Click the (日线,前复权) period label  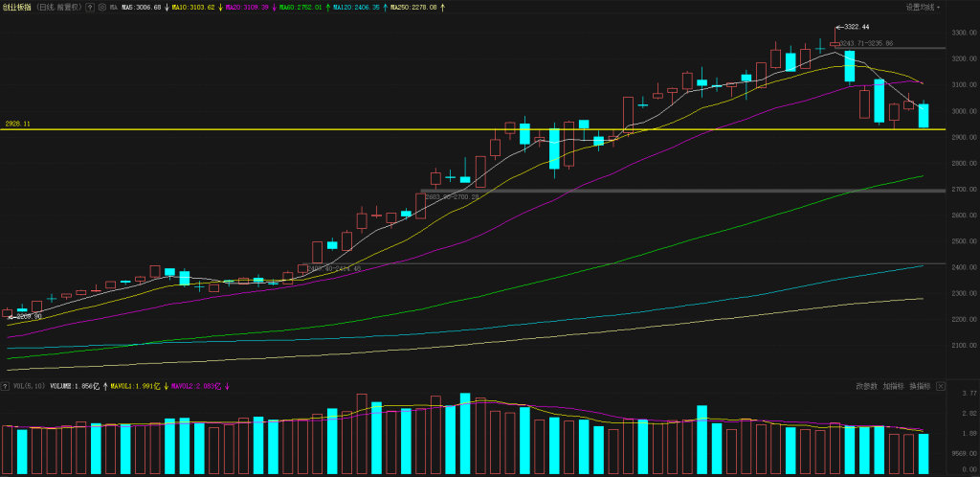point(57,7)
